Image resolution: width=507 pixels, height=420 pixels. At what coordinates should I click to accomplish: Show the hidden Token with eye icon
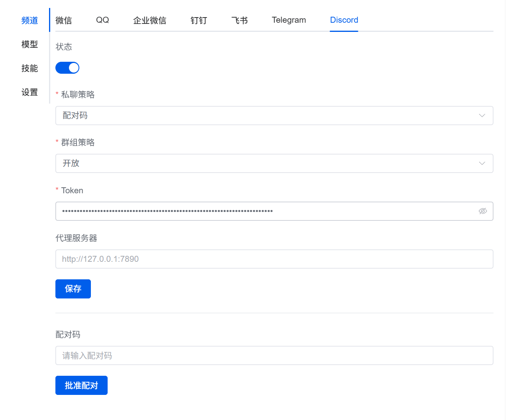482,211
